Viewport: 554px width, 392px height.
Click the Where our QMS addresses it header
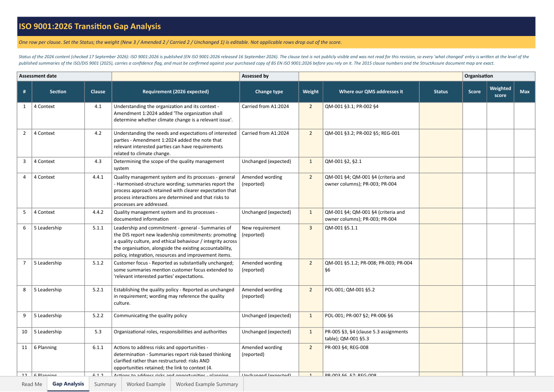click(x=371, y=92)
